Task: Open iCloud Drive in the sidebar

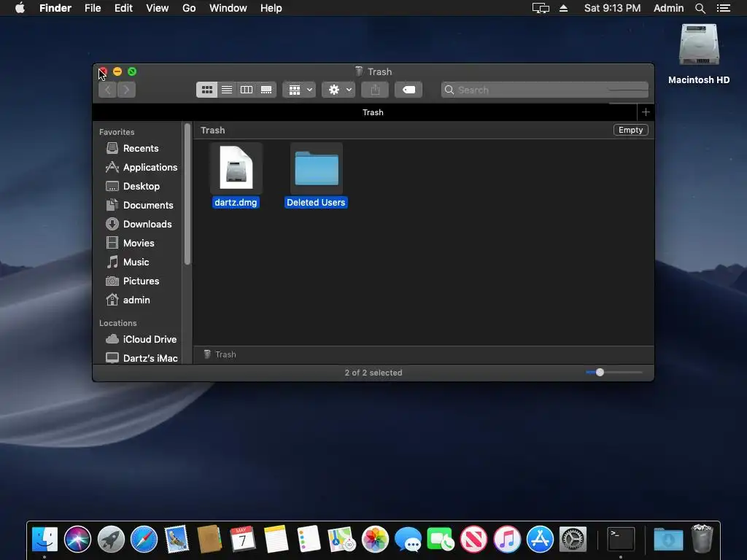Action: tap(141, 339)
